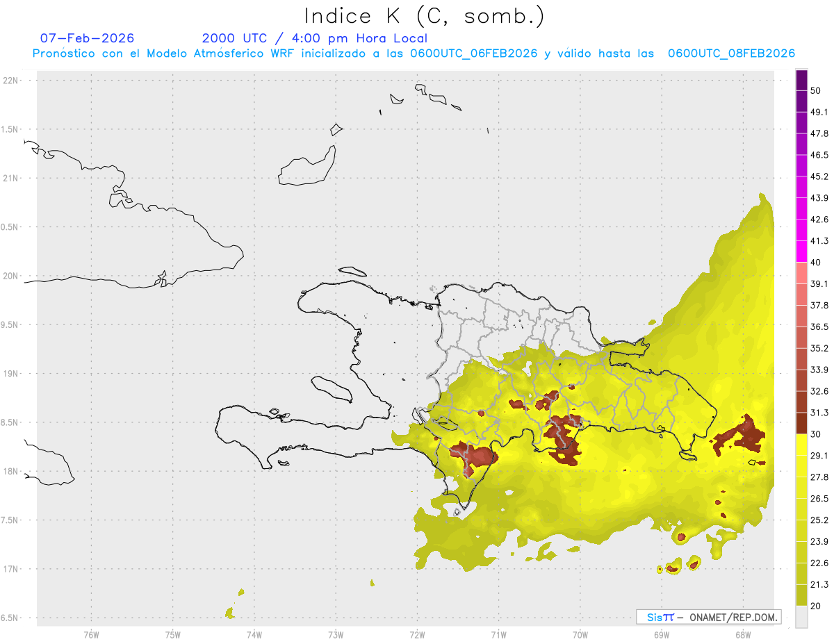The width and height of the screenshot is (834, 644).
Task: Click the '2000 UTC / 4:00 pm Hora Local' text
Action: (315, 38)
